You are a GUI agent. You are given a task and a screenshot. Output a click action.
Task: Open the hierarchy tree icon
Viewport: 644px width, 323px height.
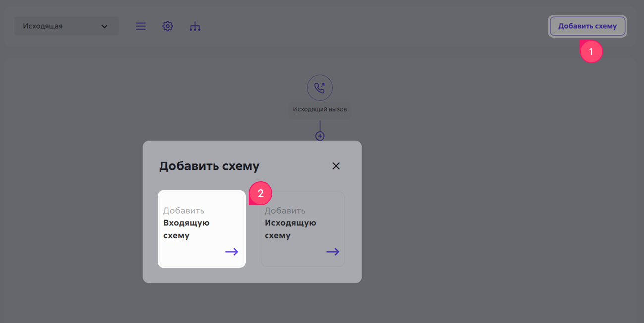coord(195,26)
